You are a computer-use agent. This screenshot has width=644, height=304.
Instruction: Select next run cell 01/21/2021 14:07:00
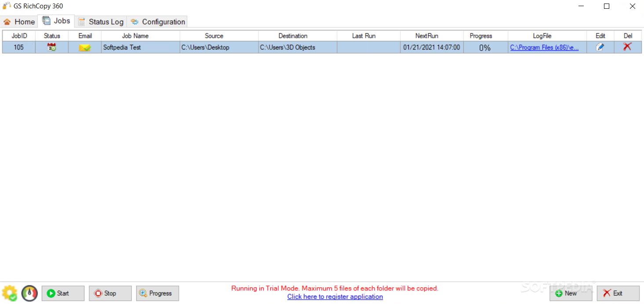click(432, 47)
